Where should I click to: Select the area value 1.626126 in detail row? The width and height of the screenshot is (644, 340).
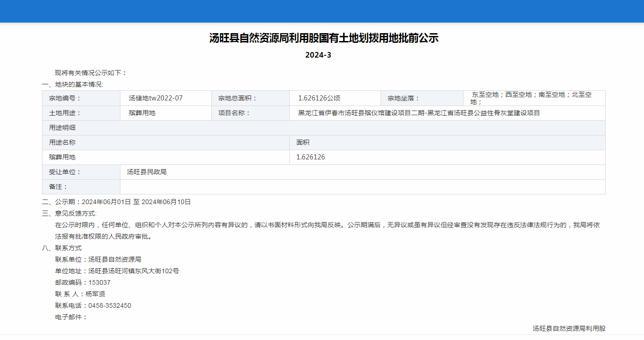tap(310, 157)
